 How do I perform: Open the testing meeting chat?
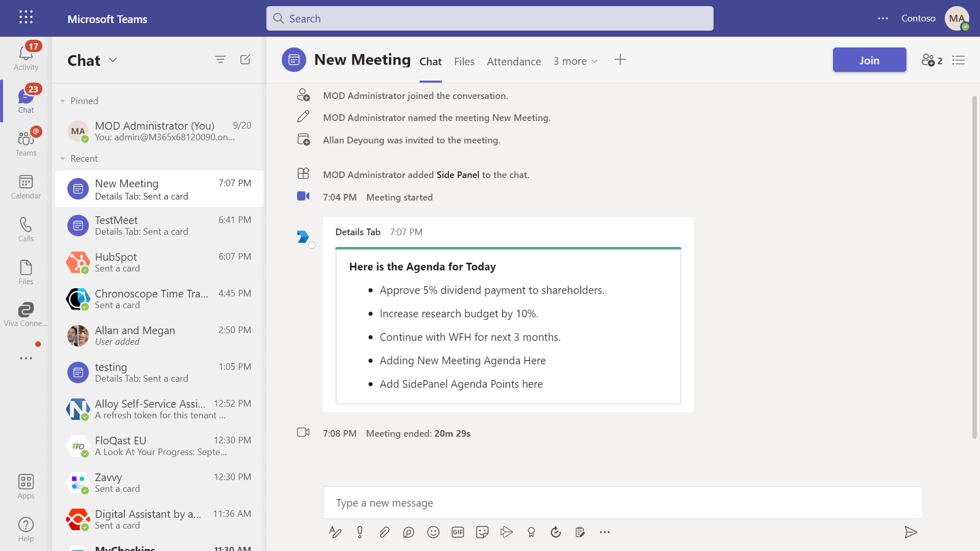pyautogui.click(x=159, y=372)
